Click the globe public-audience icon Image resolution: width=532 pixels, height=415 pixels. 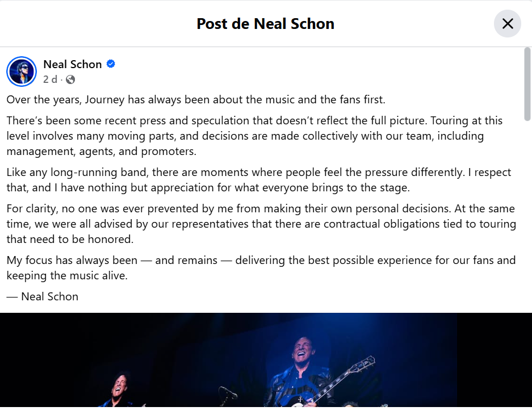[x=70, y=79]
